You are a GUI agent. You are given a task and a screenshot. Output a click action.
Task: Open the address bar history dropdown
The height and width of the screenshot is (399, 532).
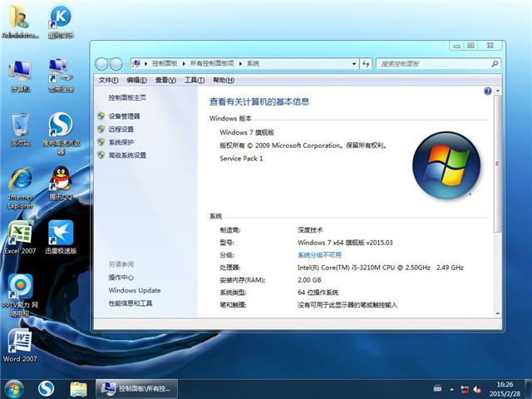[354, 64]
